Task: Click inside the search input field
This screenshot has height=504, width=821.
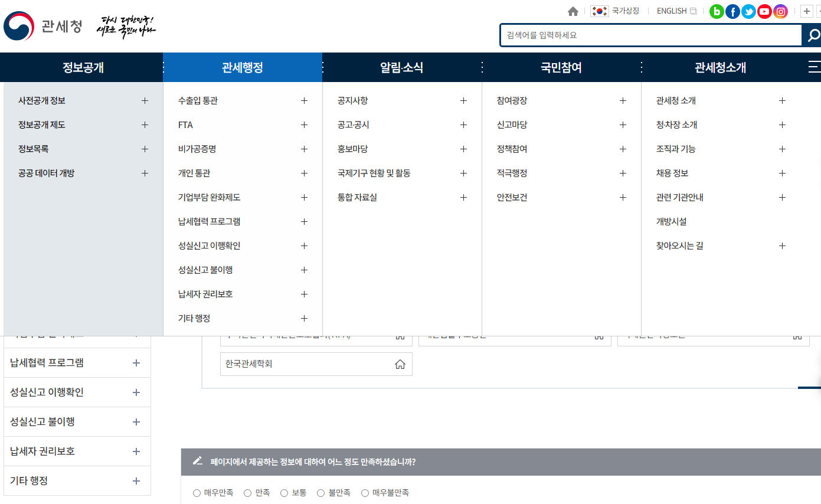Action: (649, 35)
